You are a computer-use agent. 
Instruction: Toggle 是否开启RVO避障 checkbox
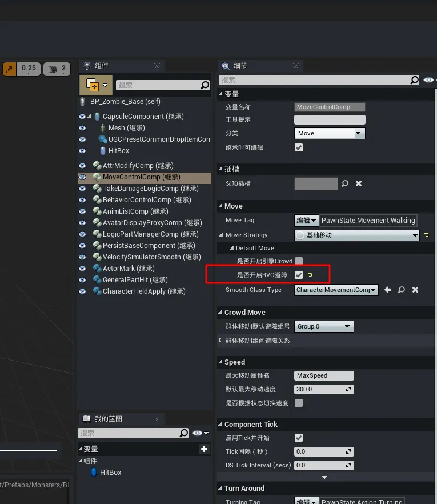[299, 275]
